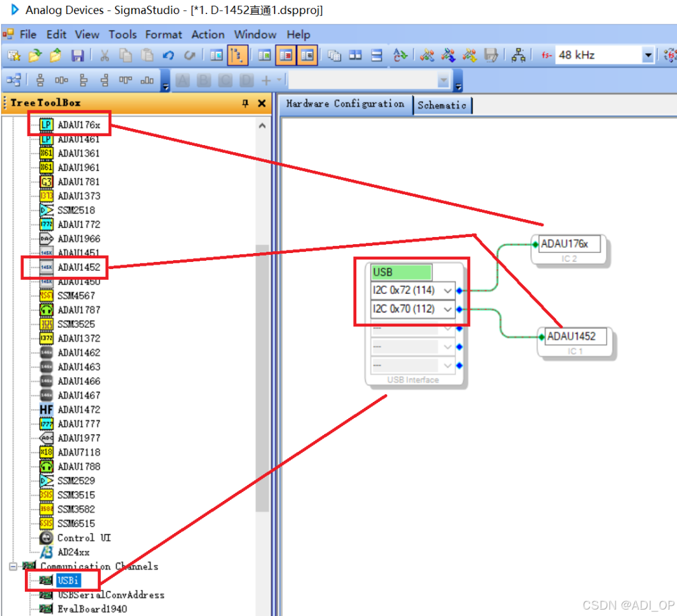
Task: Select AD24xx in the tree toolbox
Action: tap(73, 552)
